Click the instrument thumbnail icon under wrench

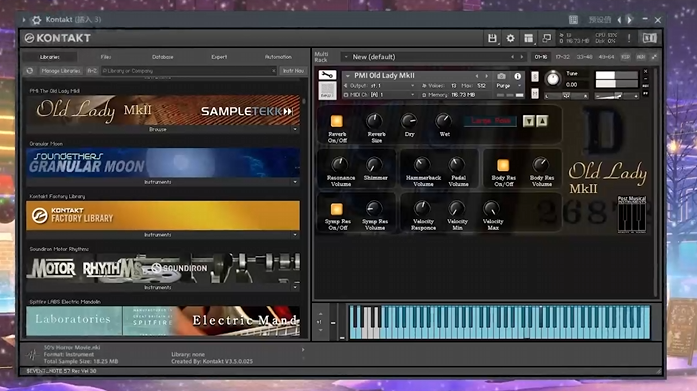[328, 91]
